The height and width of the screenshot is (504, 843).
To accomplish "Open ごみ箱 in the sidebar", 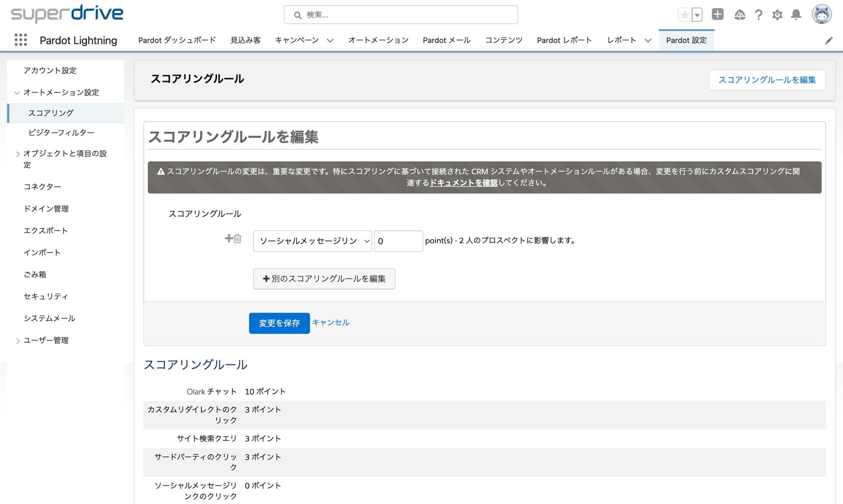I will (x=35, y=274).
